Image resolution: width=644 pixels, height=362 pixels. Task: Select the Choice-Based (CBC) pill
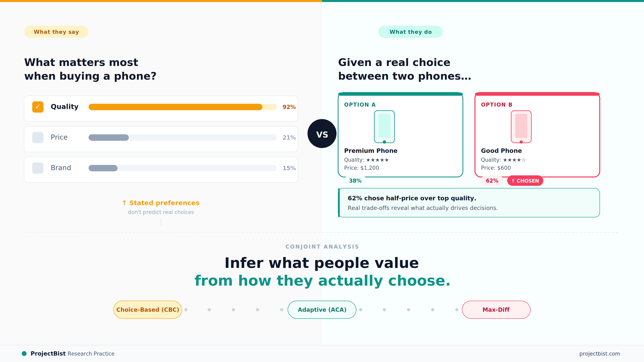point(148,310)
